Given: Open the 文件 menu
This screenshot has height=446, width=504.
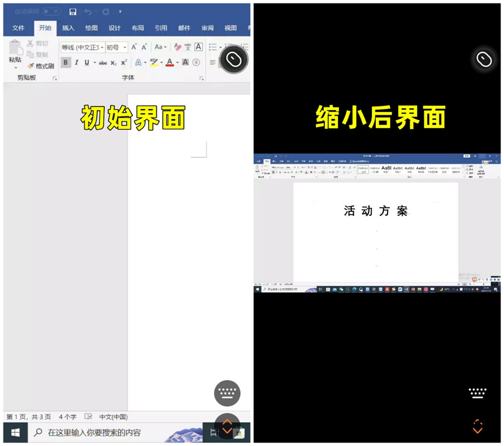Looking at the screenshot, I should (x=18, y=28).
